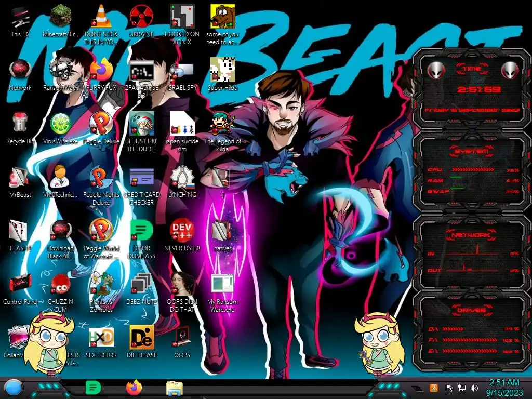Open Firefox from the taskbar
Viewport: 532px width, 399px height.
[134, 388]
